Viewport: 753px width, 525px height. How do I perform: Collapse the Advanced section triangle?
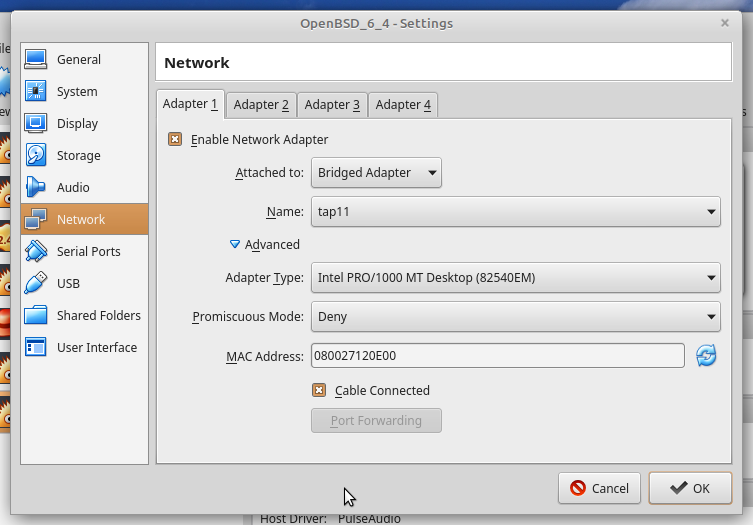235,245
